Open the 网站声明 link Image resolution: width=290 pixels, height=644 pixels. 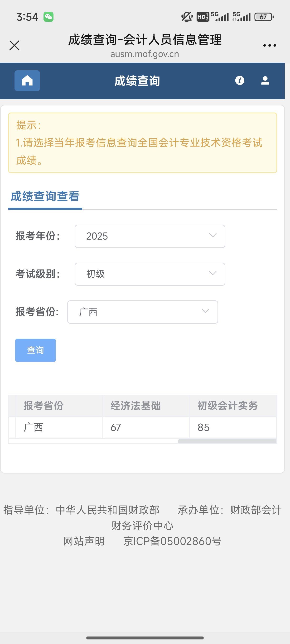[x=84, y=541]
